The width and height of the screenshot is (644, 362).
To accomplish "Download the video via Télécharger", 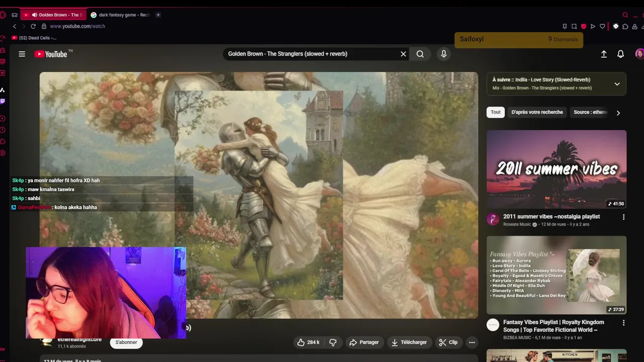I will pyautogui.click(x=409, y=342).
